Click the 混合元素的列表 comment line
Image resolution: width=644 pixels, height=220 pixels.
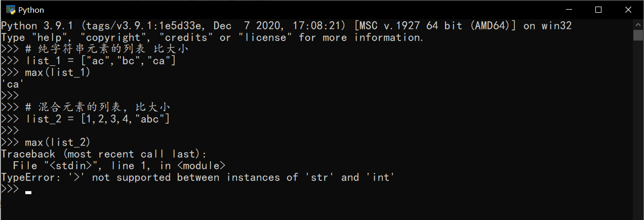pyautogui.click(x=86, y=107)
